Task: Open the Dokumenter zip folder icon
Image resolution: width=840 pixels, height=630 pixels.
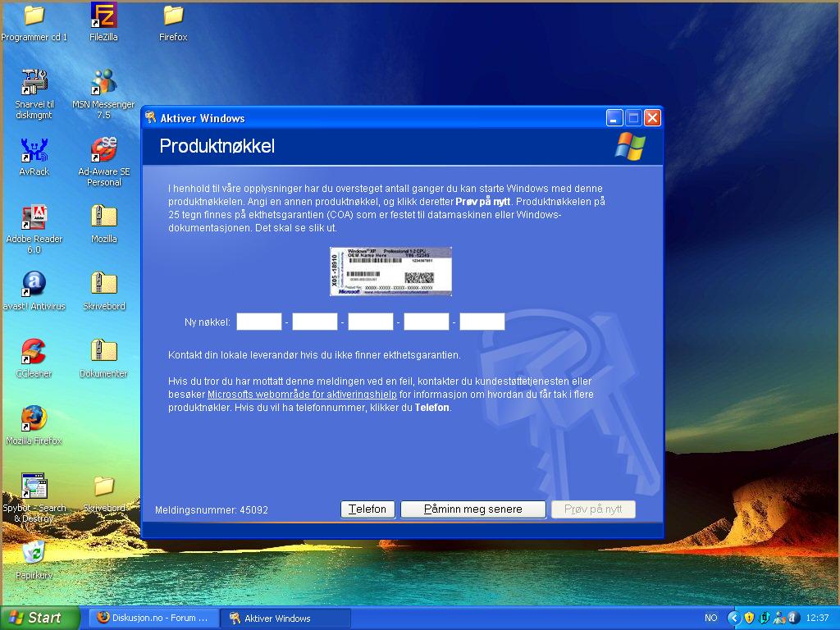Action: tap(103, 351)
